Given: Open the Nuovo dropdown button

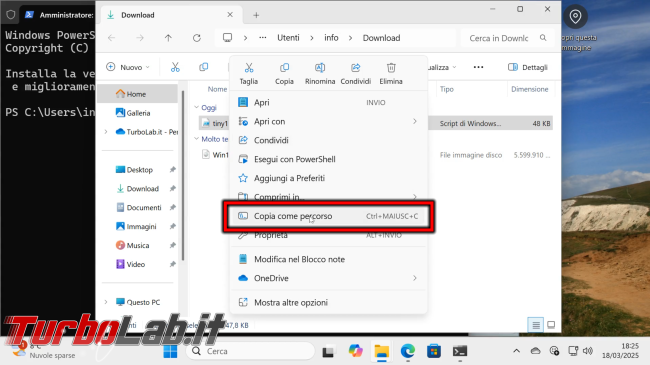Looking at the screenshot, I should point(128,67).
